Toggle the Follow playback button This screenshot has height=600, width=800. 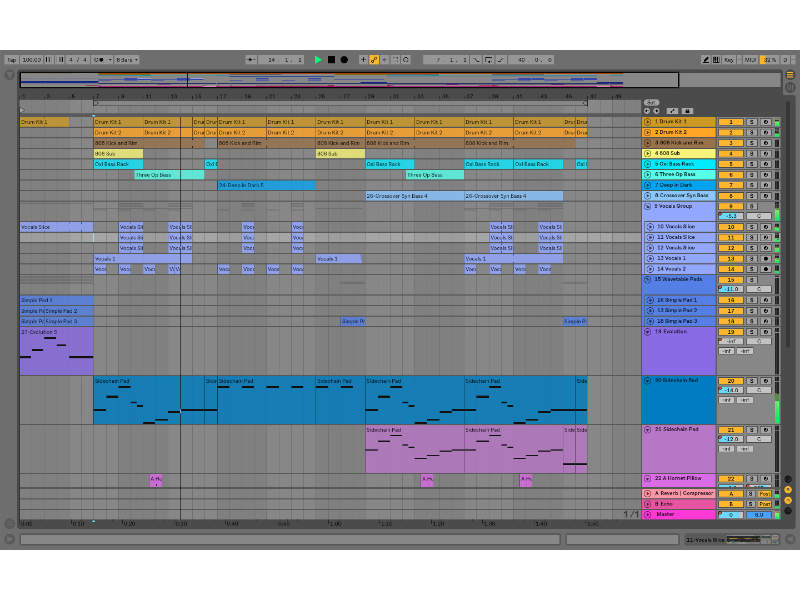pos(251,60)
